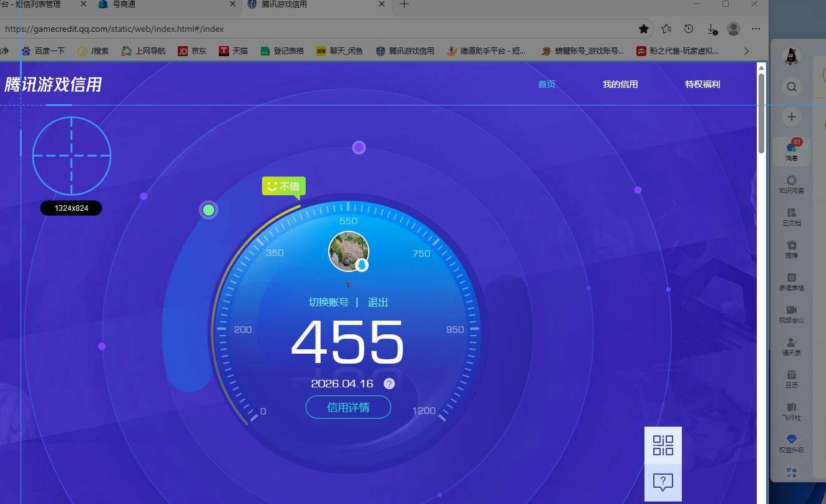The width and height of the screenshot is (826, 504).
Task: Open the browser history icon
Action: click(x=689, y=29)
